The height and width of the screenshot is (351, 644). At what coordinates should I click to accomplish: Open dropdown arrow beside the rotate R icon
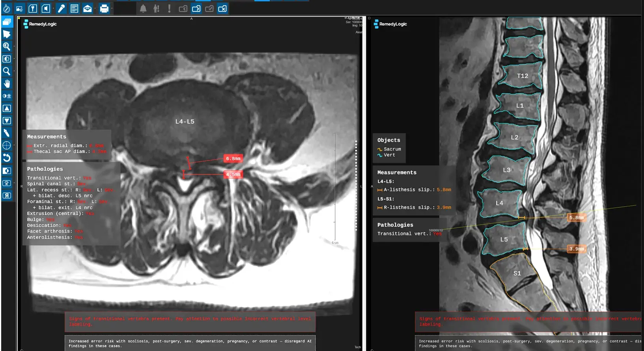[x=14, y=183]
